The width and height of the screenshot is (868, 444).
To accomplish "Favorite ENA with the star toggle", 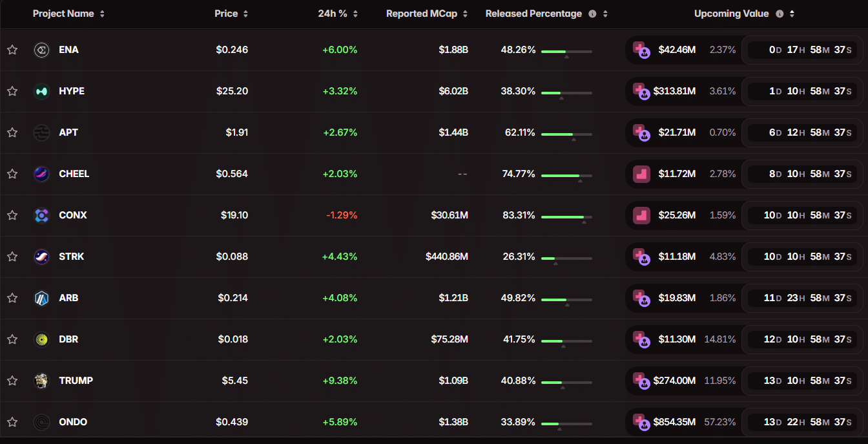I will pyautogui.click(x=12, y=50).
